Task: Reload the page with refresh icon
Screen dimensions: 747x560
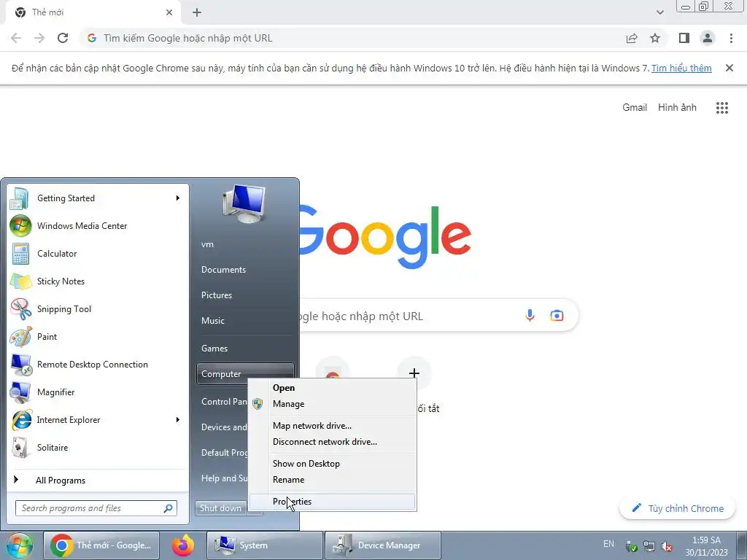Action: (x=63, y=38)
